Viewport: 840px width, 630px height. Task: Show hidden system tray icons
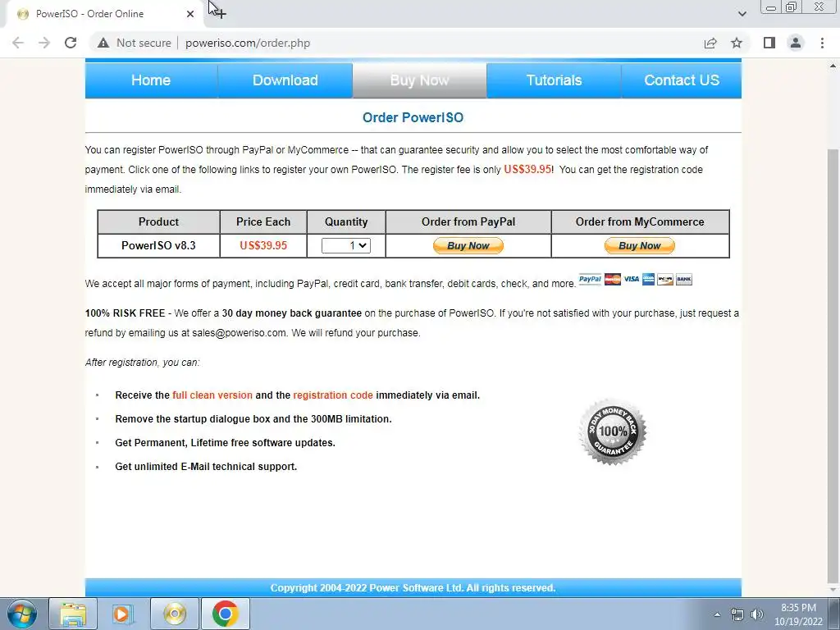717,614
